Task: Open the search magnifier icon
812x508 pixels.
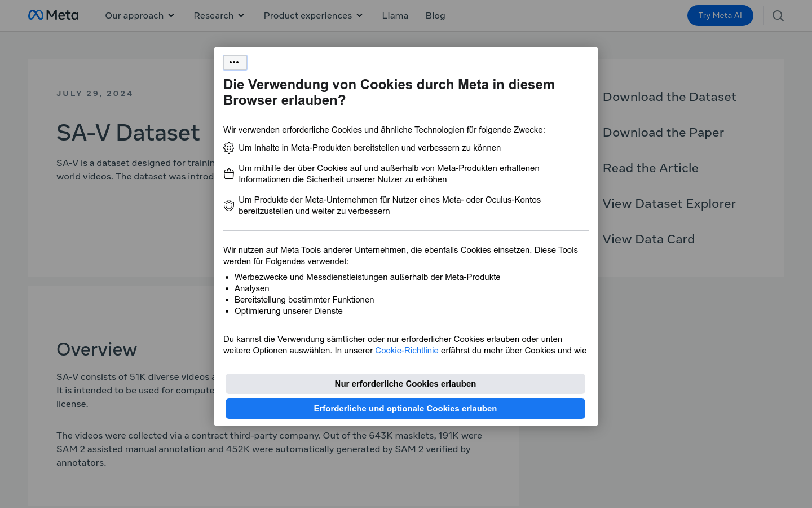Action: (x=778, y=16)
